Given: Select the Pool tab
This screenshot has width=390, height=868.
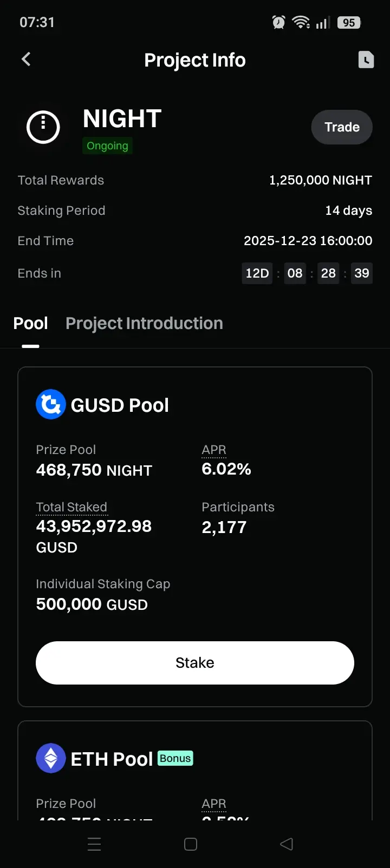Looking at the screenshot, I should coord(30,324).
